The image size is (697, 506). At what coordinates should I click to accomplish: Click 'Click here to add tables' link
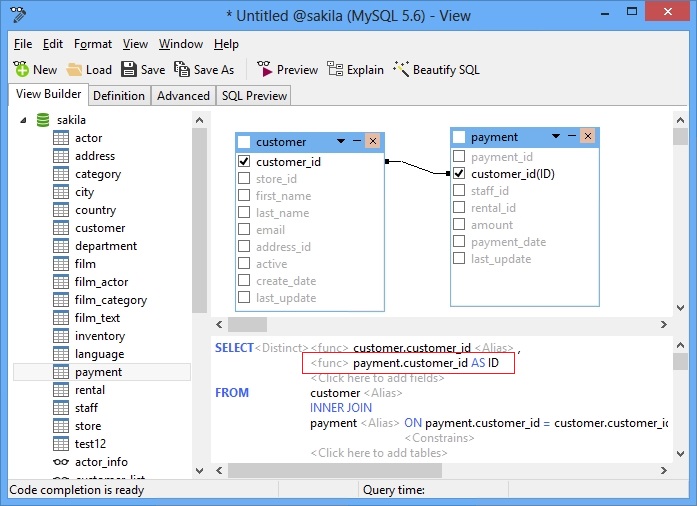coord(379,453)
